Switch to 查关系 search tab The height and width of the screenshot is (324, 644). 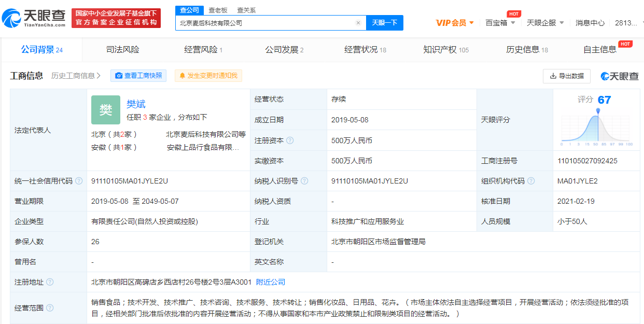click(x=246, y=10)
